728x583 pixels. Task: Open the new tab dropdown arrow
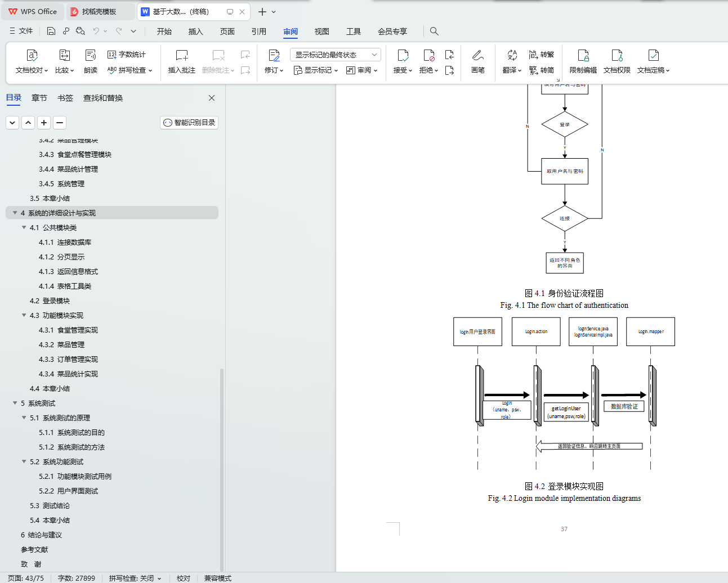click(274, 12)
